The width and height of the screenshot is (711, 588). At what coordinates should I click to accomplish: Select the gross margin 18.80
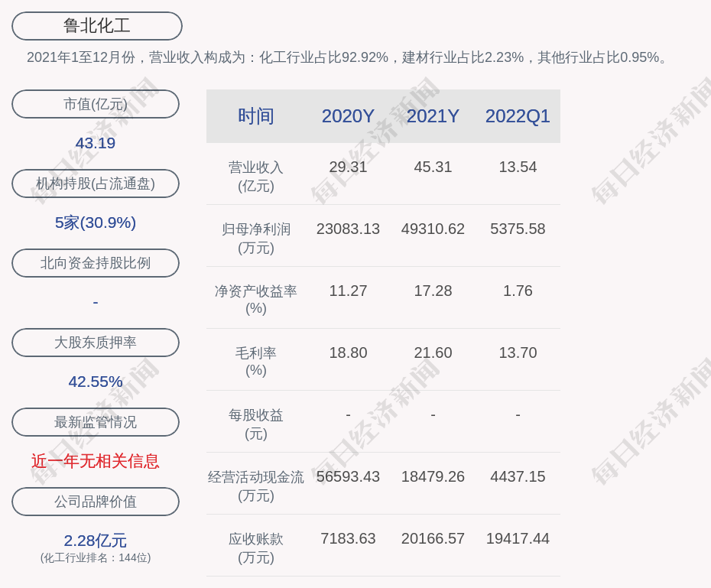coord(348,352)
